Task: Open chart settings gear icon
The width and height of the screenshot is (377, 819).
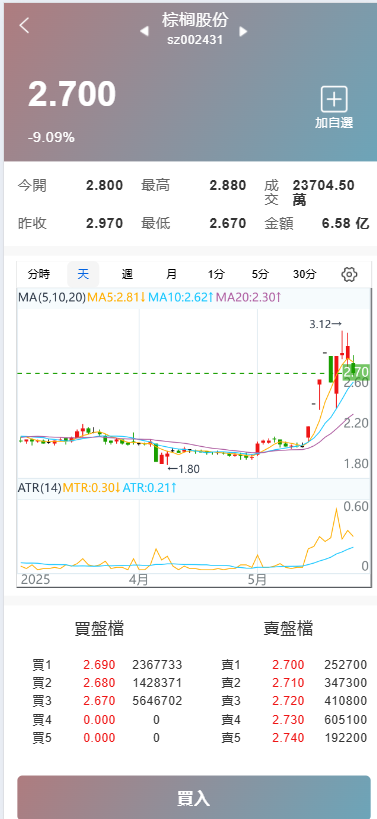Action: coord(349,274)
